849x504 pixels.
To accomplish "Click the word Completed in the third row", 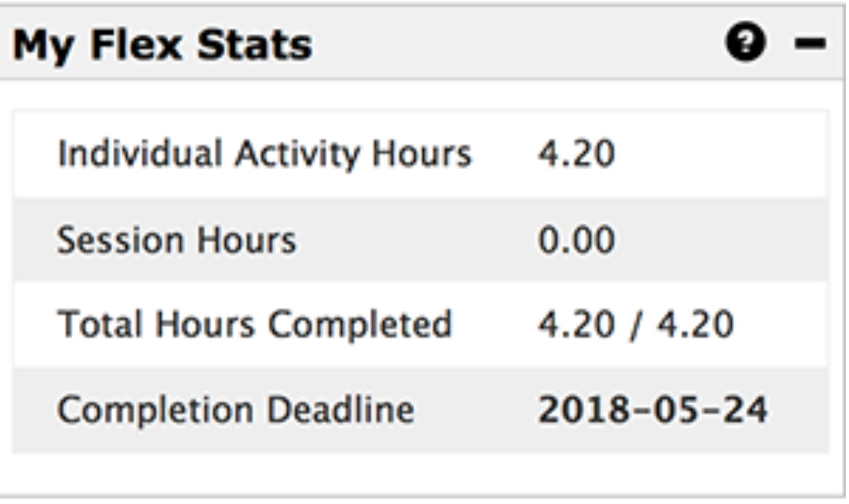I will [x=359, y=324].
